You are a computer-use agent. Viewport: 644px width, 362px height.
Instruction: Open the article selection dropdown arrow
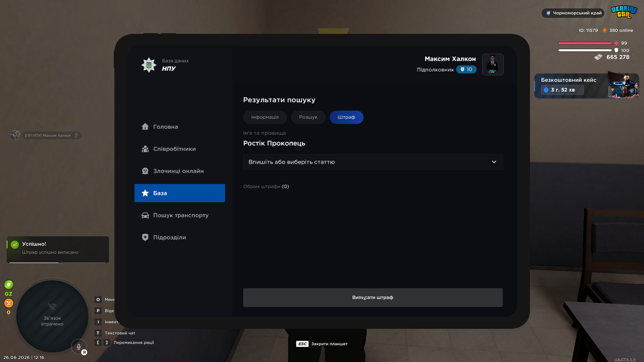494,162
